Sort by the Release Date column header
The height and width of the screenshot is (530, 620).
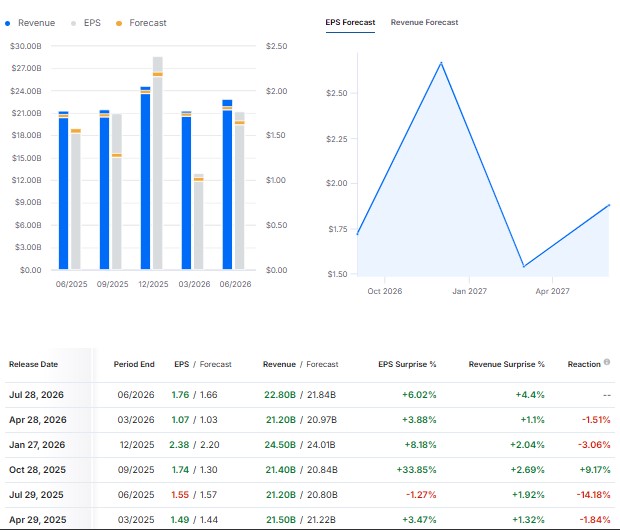[x=34, y=364]
